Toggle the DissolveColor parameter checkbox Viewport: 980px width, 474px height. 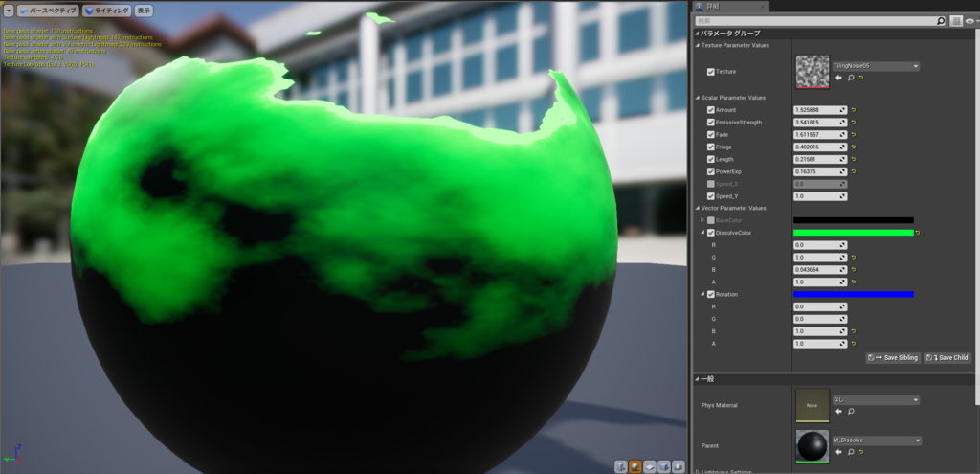click(711, 233)
